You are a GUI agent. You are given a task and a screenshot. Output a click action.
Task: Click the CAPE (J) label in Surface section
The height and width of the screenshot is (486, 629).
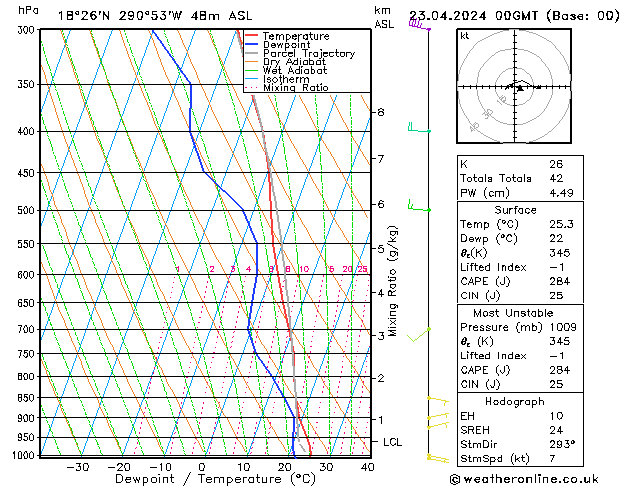[x=485, y=281]
